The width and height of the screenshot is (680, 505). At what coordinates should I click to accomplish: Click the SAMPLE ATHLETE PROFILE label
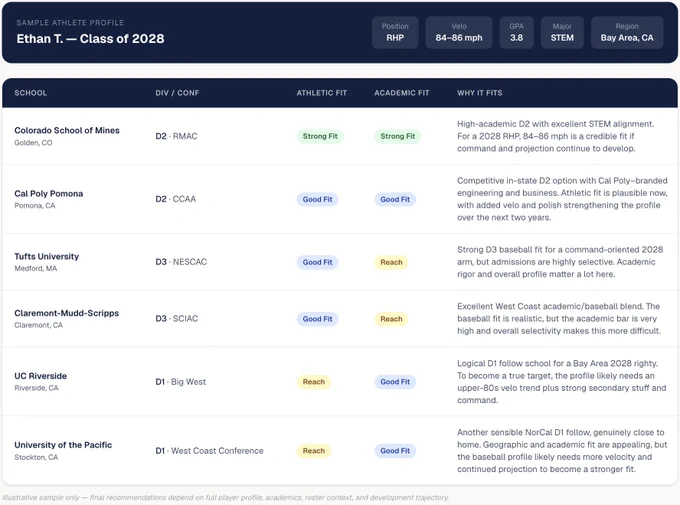(x=70, y=23)
